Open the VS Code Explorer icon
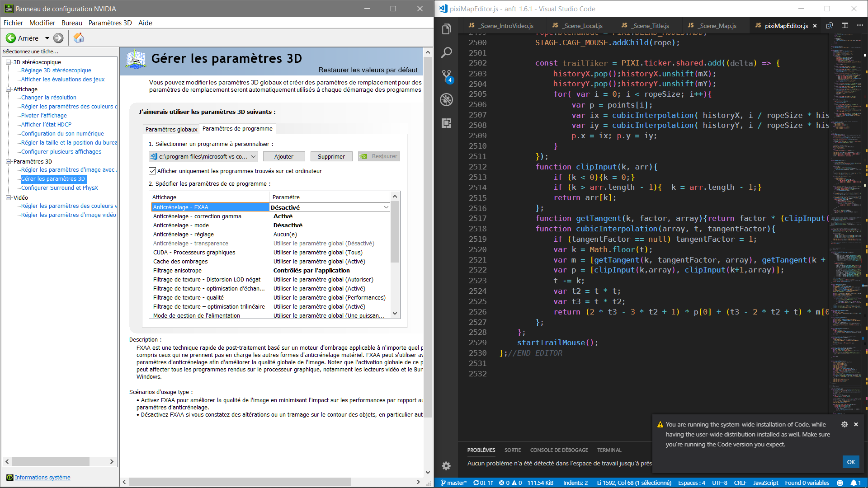Viewport: 868px width, 488px height. pyautogui.click(x=446, y=29)
